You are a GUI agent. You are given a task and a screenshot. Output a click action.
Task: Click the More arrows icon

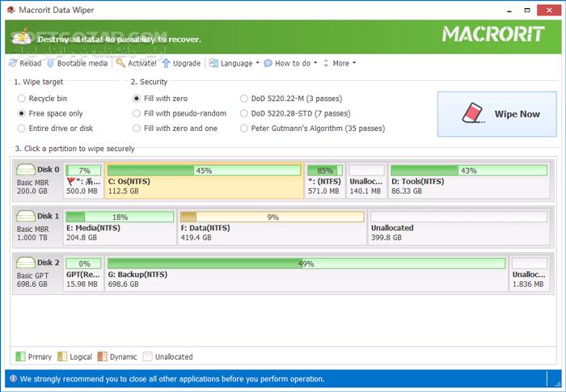pyautogui.click(x=326, y=63)
